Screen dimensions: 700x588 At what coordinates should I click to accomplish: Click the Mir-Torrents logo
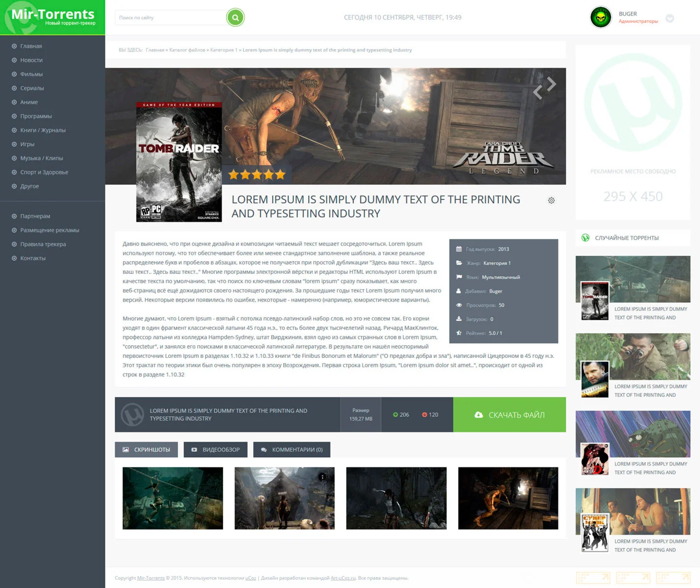(x=52, y=14)
